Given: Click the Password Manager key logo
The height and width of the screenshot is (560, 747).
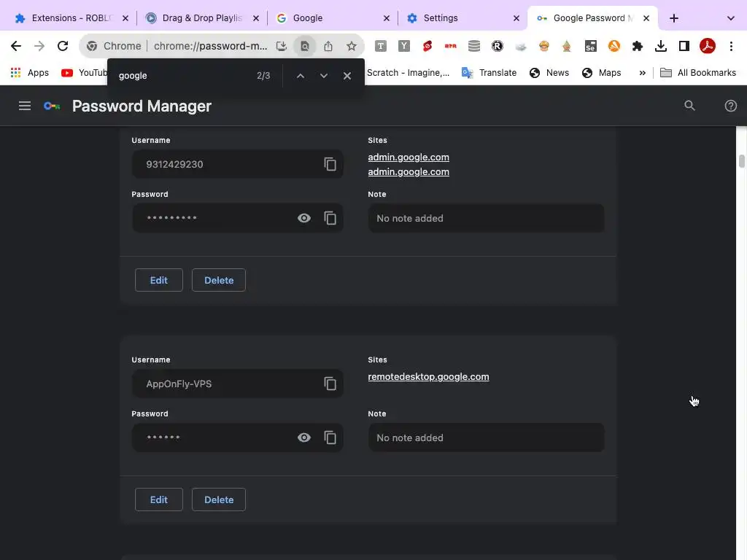Looking at the screenshot, I should tap(52, 106).
